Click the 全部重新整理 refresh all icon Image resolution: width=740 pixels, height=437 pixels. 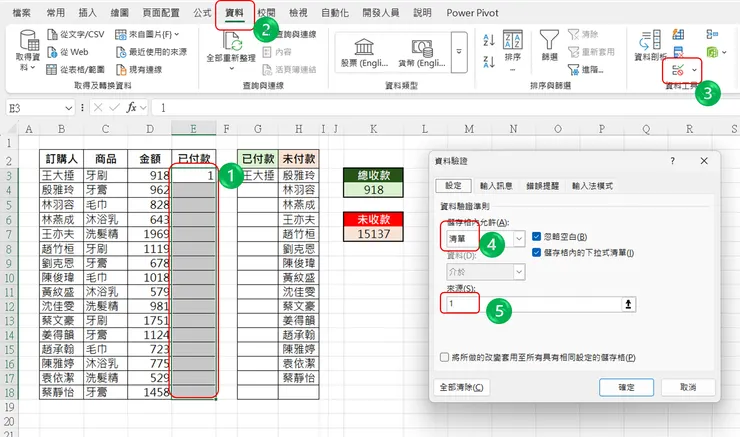[x=232, y=42]
